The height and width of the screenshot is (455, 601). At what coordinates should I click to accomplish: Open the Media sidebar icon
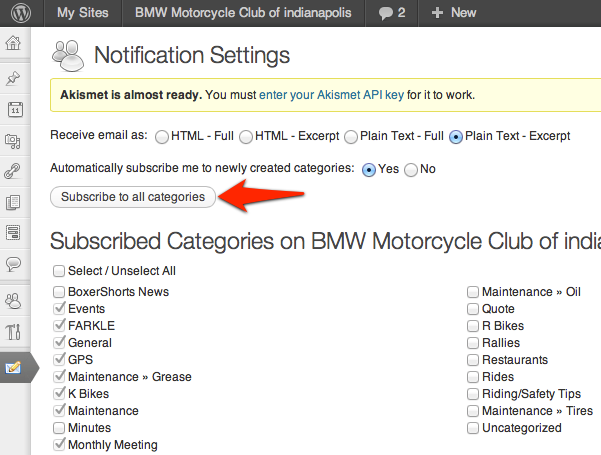(13, 141)
